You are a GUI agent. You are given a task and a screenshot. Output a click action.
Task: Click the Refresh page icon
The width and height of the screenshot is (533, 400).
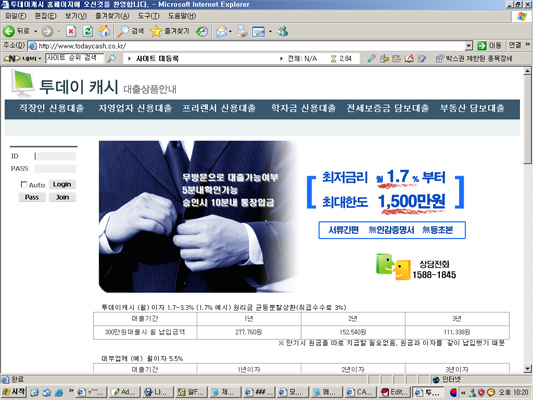click(x=88, y=32)
